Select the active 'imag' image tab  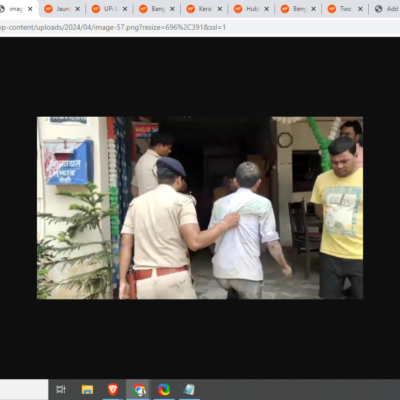16,9
